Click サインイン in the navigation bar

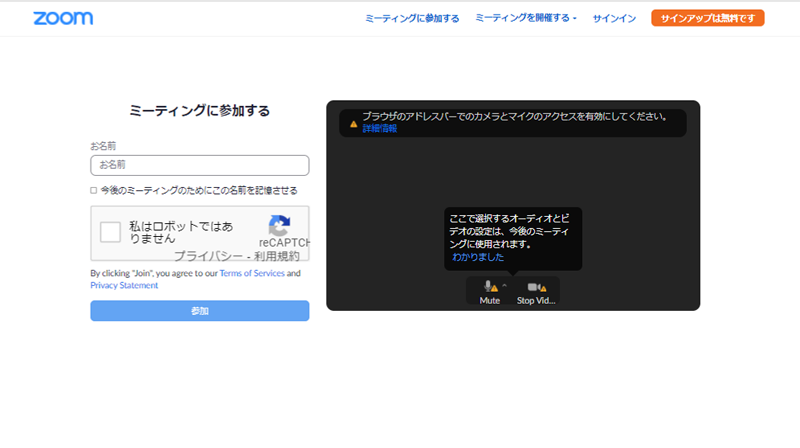(614, 18)
